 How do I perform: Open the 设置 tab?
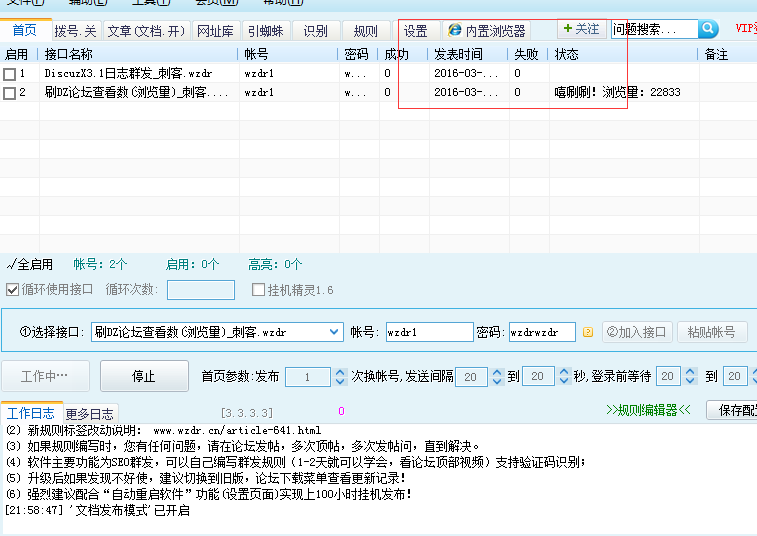click(416, 31)
